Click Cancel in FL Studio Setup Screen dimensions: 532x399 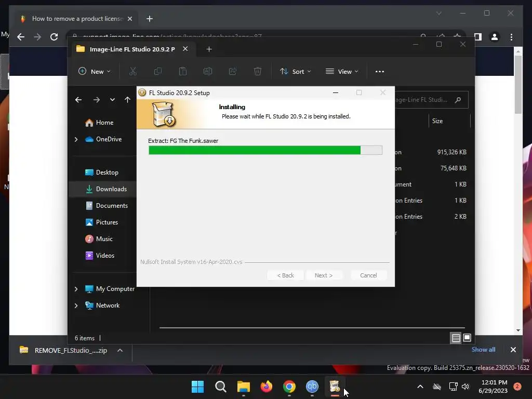click(368, 275)
